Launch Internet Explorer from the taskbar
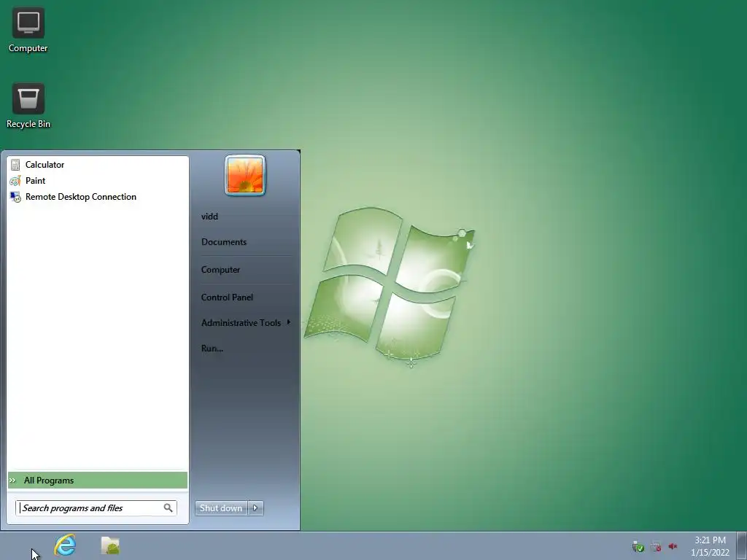The width and height of the screenshot is (747, 560). pyautogui.click(x=65, y=545)
